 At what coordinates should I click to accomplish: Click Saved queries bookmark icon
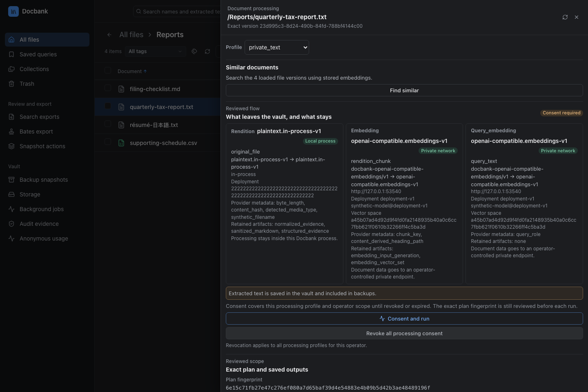[11, 54]
